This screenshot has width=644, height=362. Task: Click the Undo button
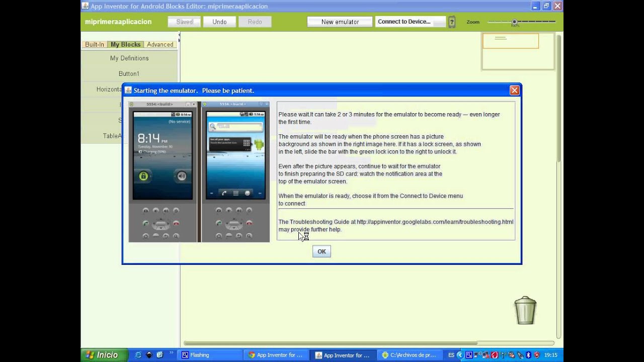click(219, 22)
